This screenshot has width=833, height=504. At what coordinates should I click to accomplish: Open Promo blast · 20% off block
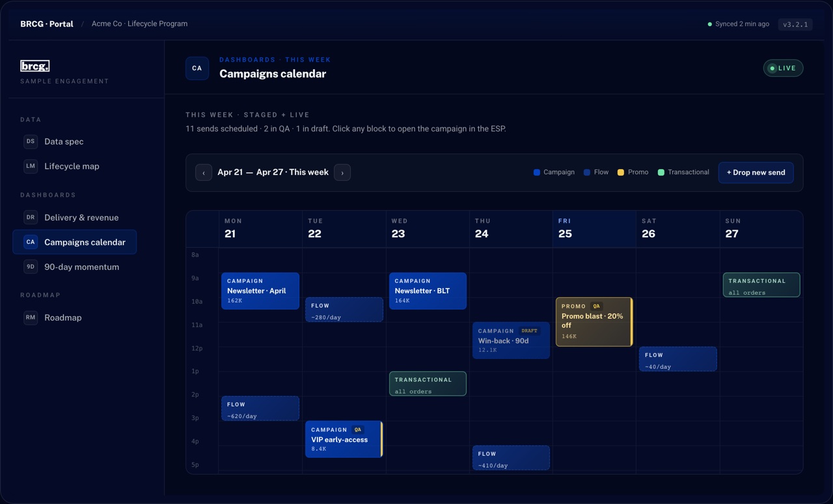point(594,322)
